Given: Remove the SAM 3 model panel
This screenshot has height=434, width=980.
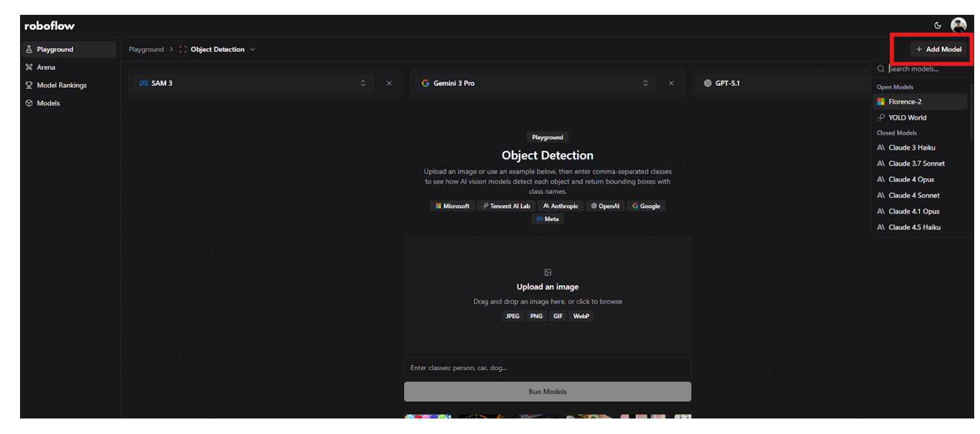Looking at the screenshot, I should 389,83.
